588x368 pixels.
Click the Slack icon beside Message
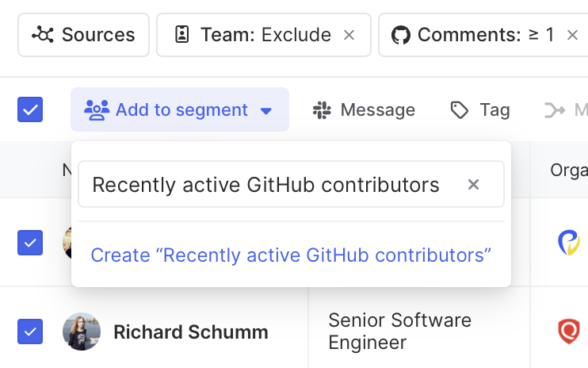point(321,109)
